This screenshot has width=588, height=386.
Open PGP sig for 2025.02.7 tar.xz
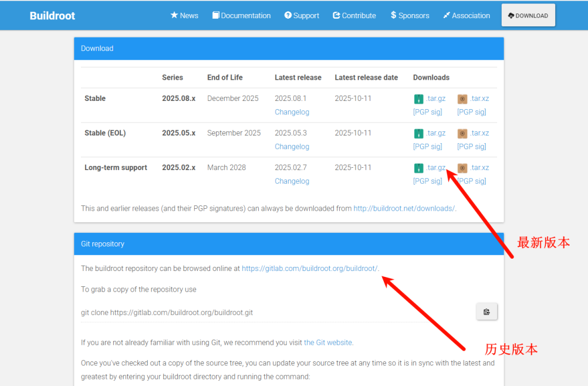(x=471, y=181)
